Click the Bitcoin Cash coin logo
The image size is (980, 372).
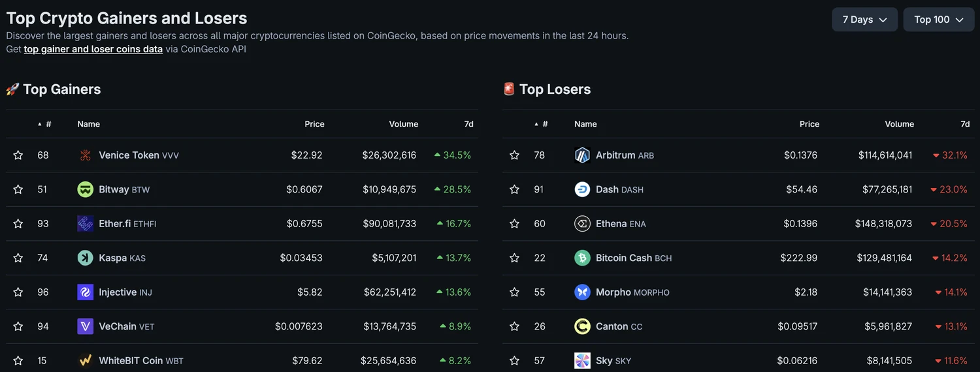582,258
